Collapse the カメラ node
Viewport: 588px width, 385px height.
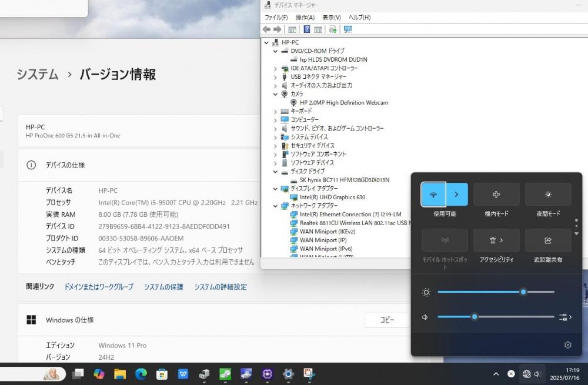[275, 94]
